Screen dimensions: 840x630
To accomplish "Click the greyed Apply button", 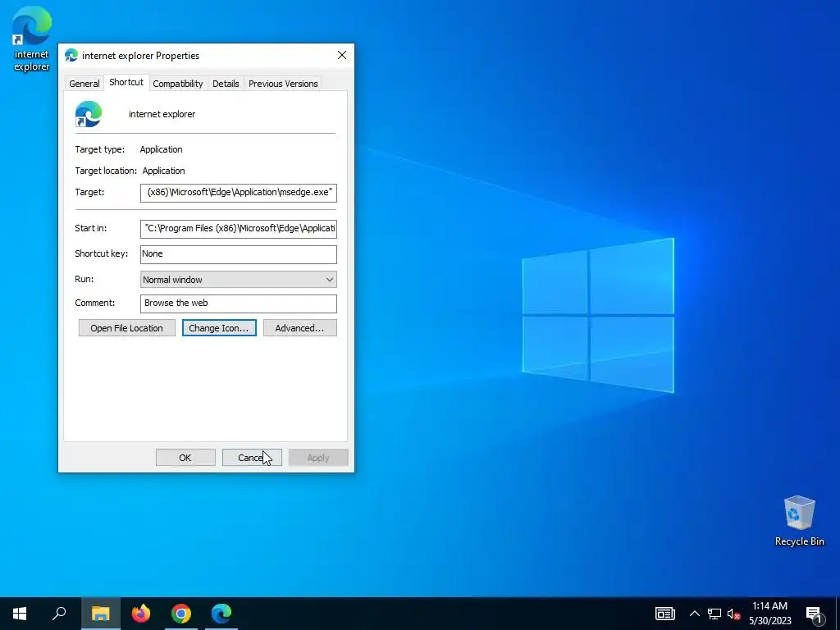I will [x=318, y=458].
